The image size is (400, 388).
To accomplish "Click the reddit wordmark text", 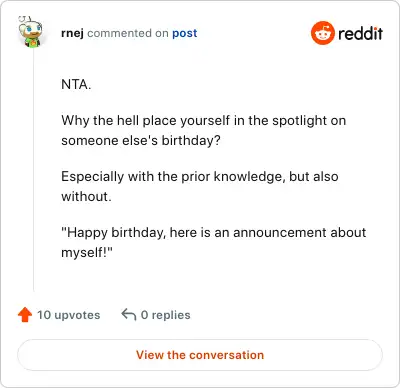I will click(360, 33).
